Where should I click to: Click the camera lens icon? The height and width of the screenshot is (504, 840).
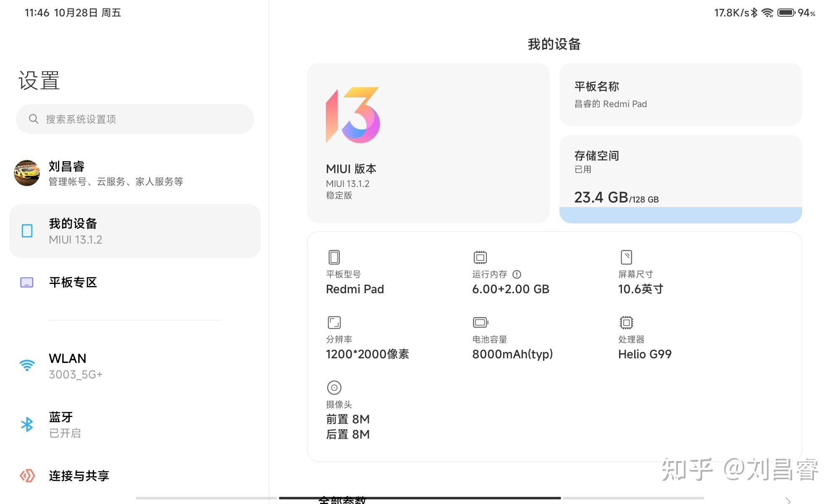334,388
